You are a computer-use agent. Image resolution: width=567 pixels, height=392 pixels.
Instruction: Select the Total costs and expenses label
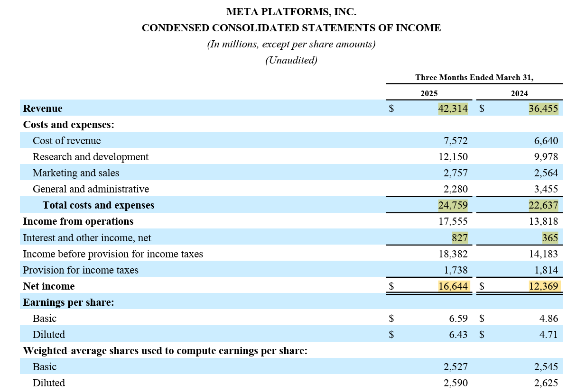click(98, 205)
